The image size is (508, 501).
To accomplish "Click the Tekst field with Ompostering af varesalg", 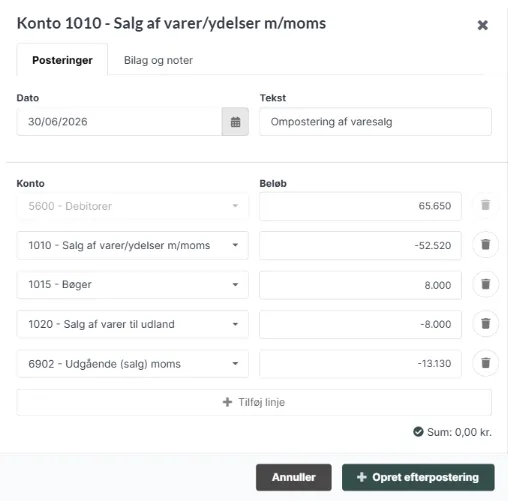I will click(x=375, y=122).
